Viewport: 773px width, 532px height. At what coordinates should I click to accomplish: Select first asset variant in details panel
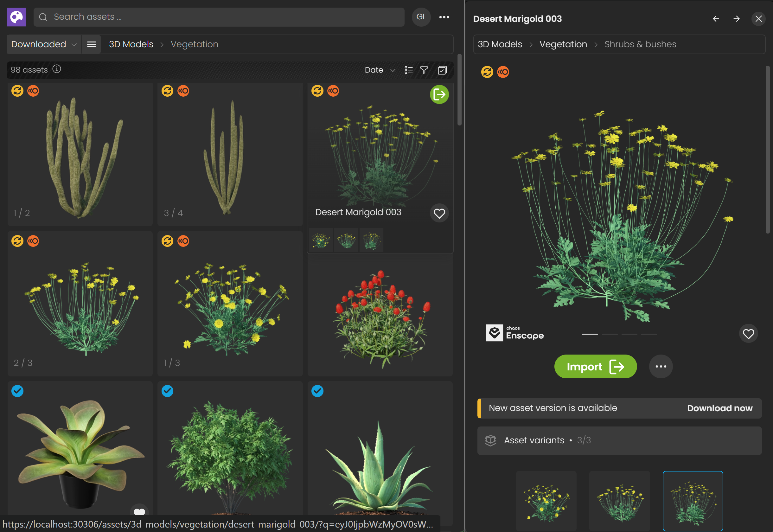point(546,501)
